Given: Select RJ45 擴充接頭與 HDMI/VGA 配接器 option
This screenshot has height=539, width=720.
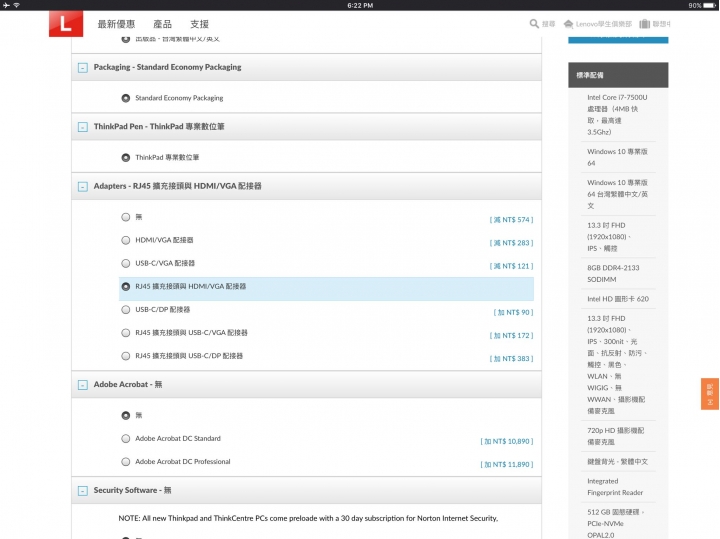Looking at the screenshot, I should point(125,286).
